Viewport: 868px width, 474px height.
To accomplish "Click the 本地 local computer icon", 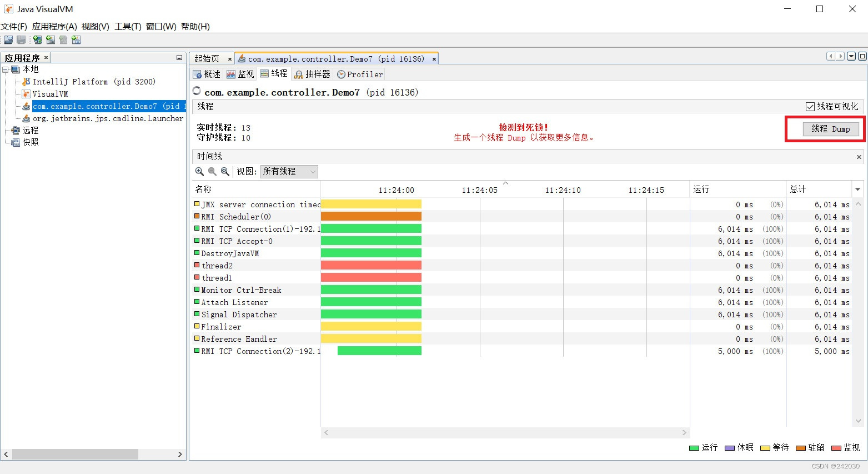I will [16, 69].
